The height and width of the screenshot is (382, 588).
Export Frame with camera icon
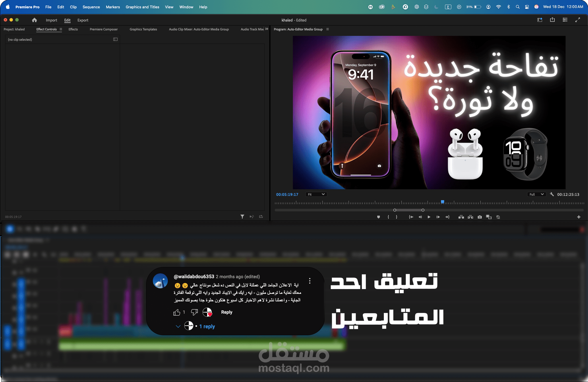click(x=480, y=217)
